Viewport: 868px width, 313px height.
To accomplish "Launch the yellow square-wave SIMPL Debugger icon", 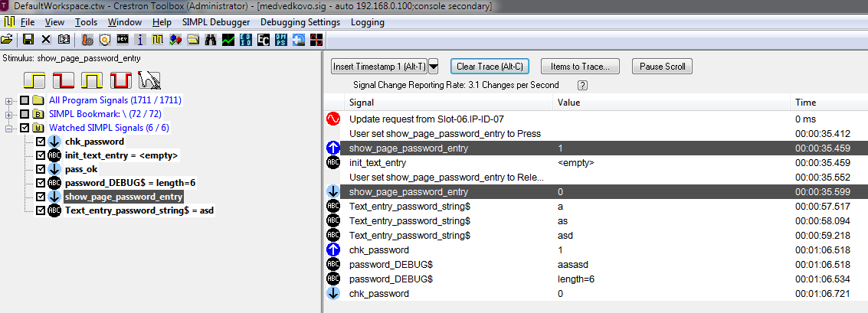I will tap(158, 40).
